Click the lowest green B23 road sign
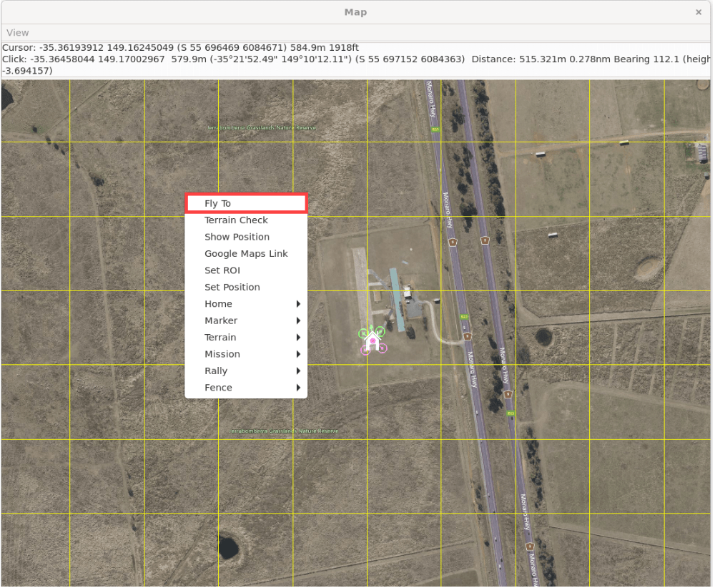The width and height of the screenshot is (715, 588). [x=511, y=413]
